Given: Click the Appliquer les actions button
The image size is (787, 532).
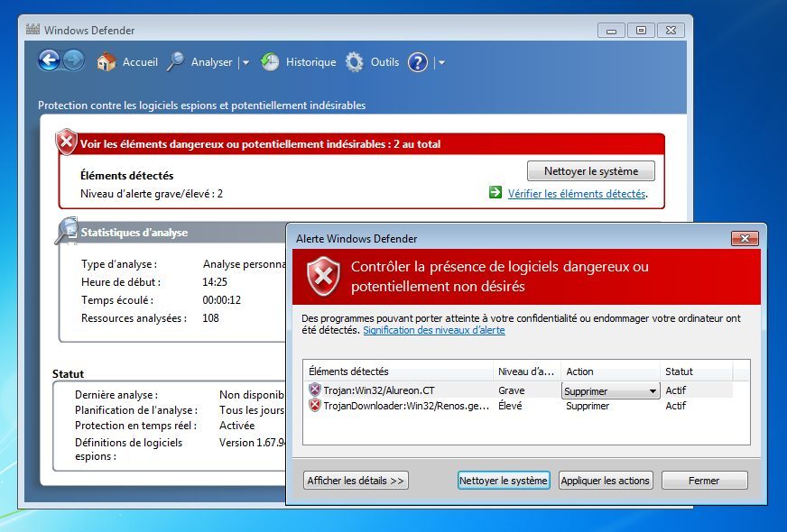Looking at the screenshot, I should point(606,481).
